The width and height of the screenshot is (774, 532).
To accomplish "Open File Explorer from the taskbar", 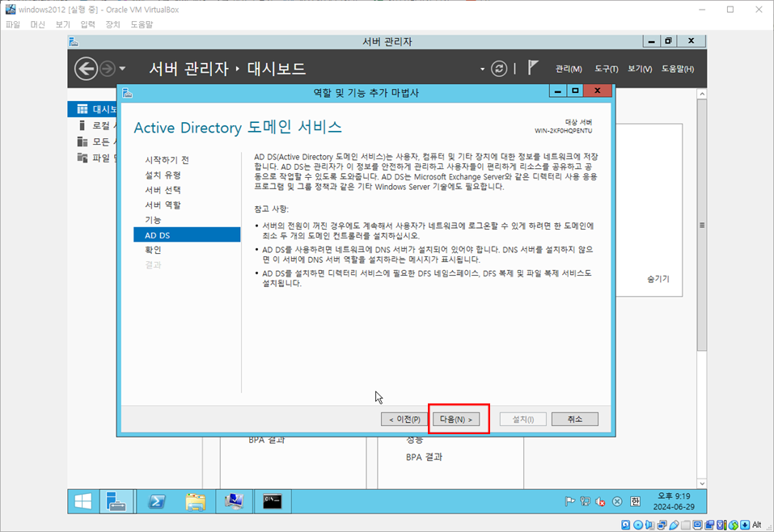I will (196, 501).
